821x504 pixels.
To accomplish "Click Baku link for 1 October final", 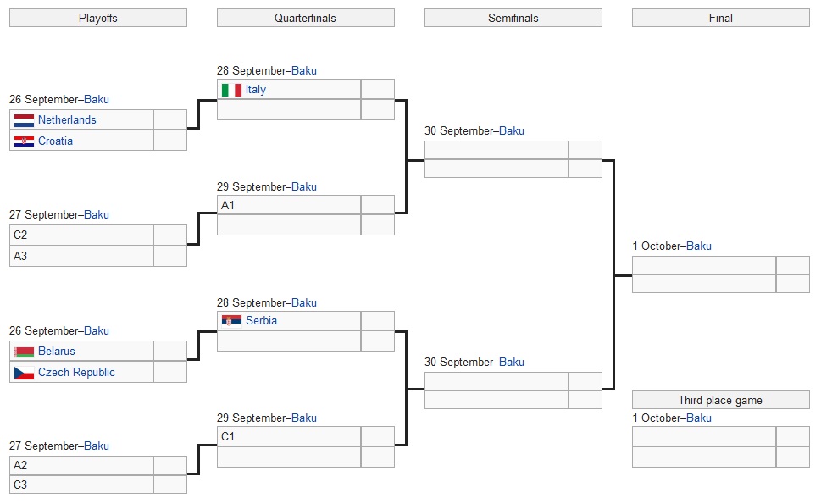I will pyautogui.click(x=699, y=246).
